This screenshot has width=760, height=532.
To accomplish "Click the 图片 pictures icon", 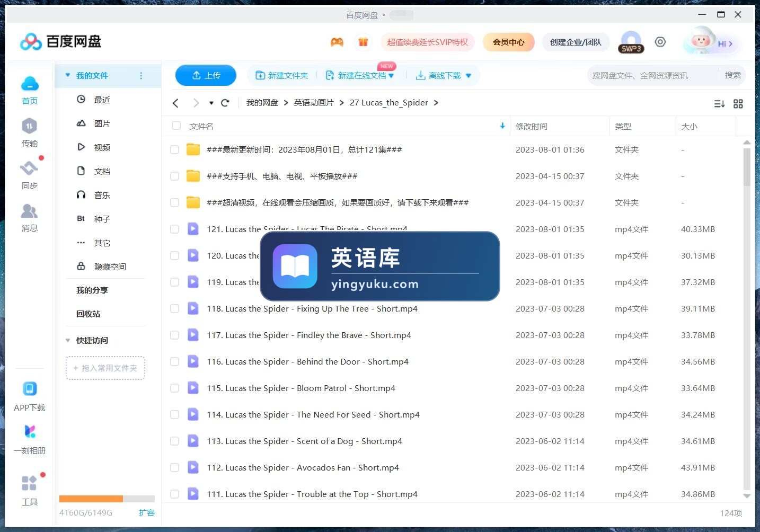I will [81, 123].
